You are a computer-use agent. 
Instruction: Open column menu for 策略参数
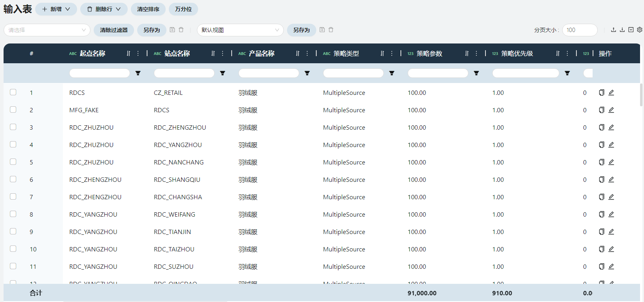coord(476,53)
